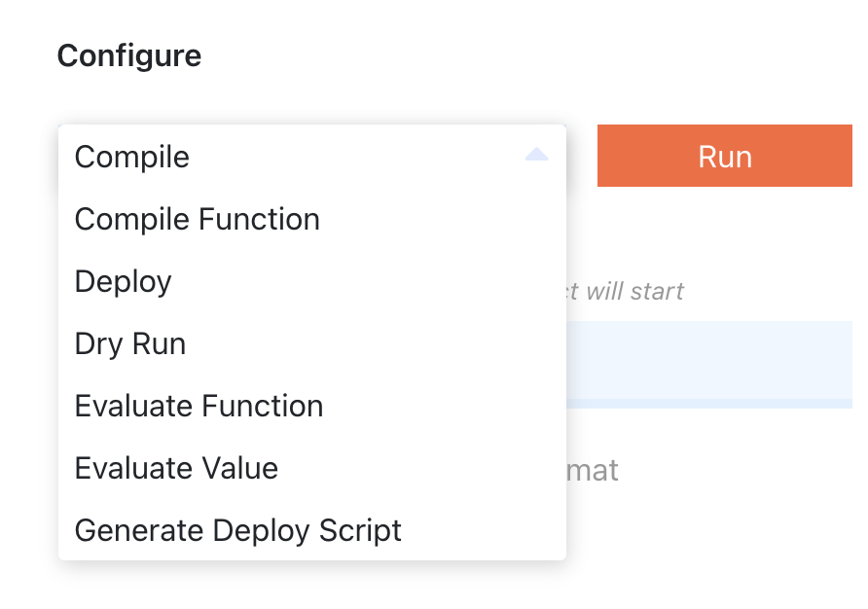The image size is (868, 609).
Task: Collapse the dropdown using the up-arrow caret
Action: [x=536, y=156]
